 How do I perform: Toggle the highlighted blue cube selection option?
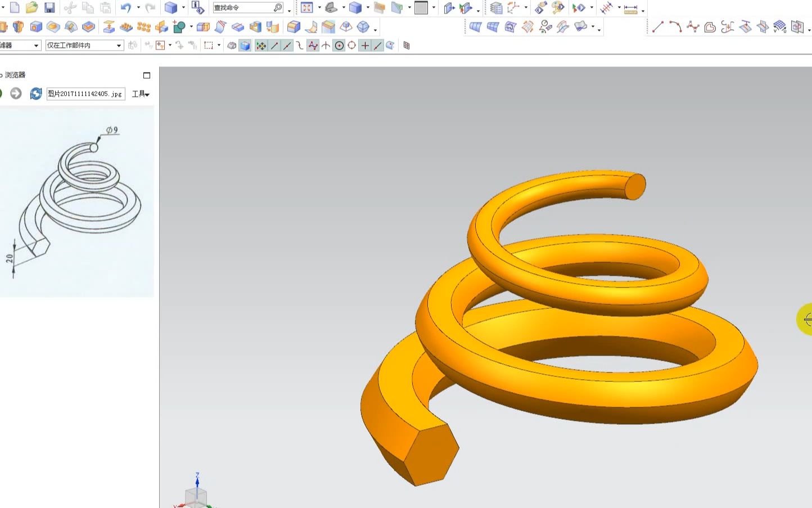click(245, 46)
